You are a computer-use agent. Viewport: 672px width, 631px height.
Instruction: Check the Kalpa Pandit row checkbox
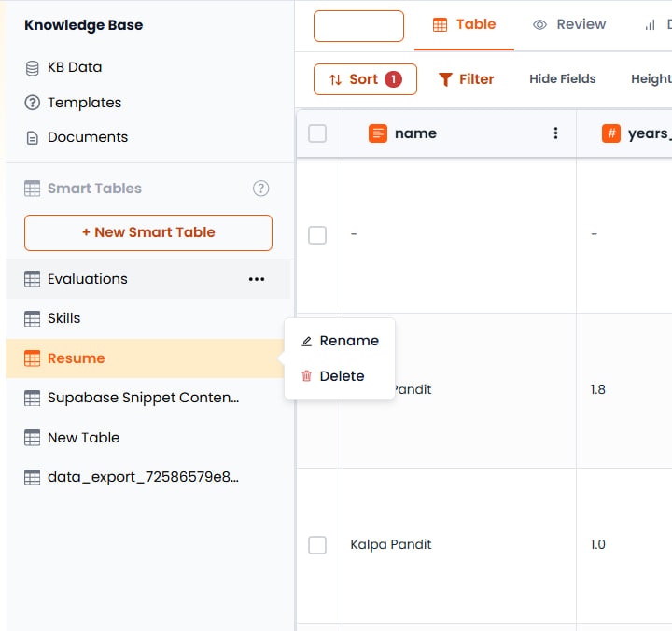point(317,545)
